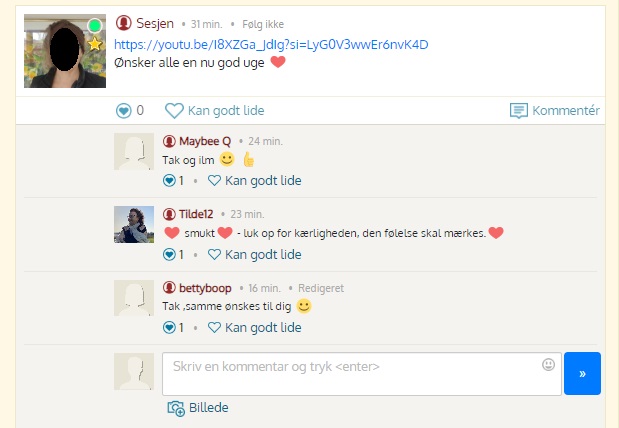Click the Kommentér speech bubble icon
This screenshot has width=619, height=428.
[x=519, y=111]
